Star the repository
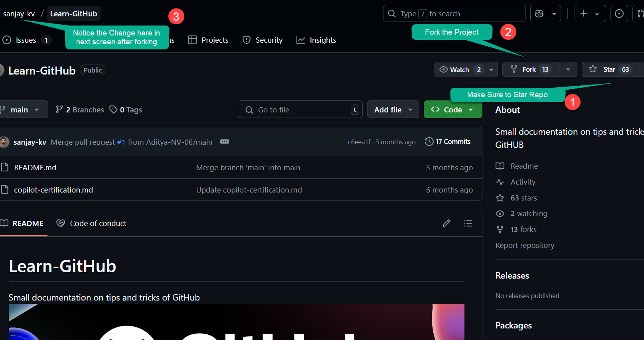 point(610,70)
